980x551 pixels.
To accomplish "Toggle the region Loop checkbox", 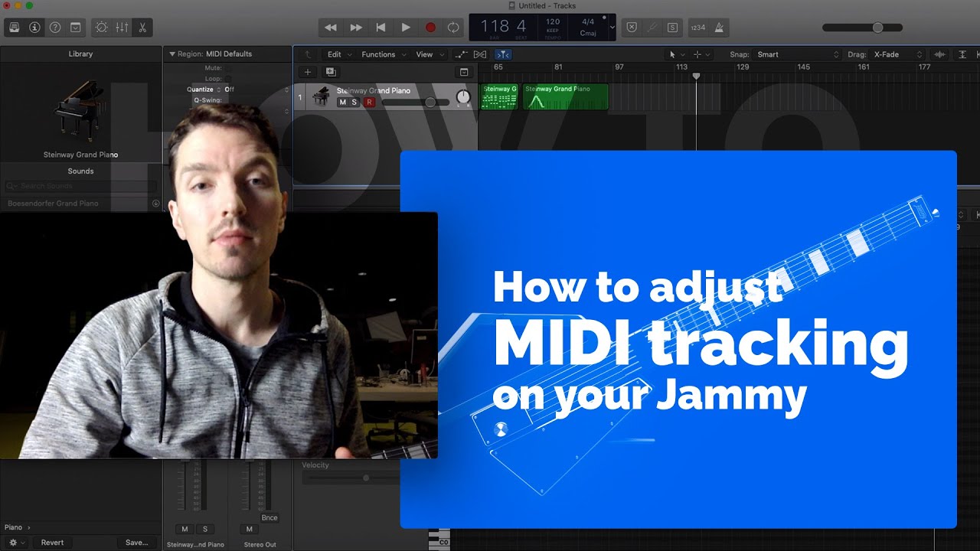I will tap(230, 79).
